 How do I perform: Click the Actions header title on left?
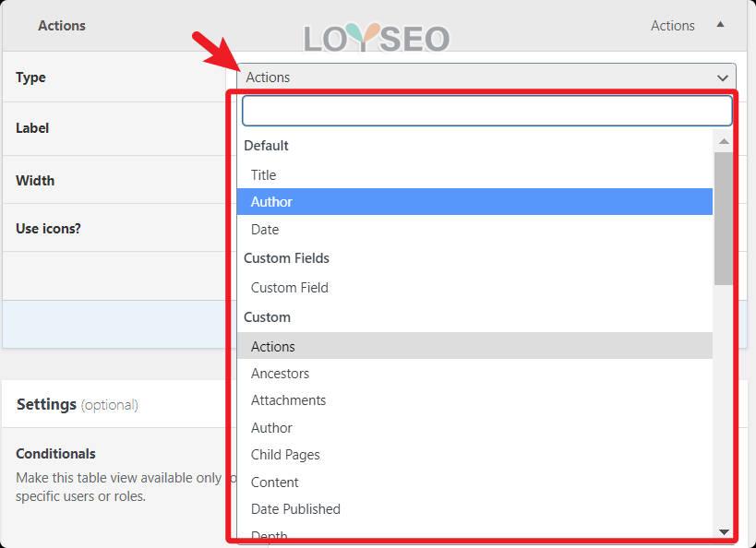(x=62, y=26)
